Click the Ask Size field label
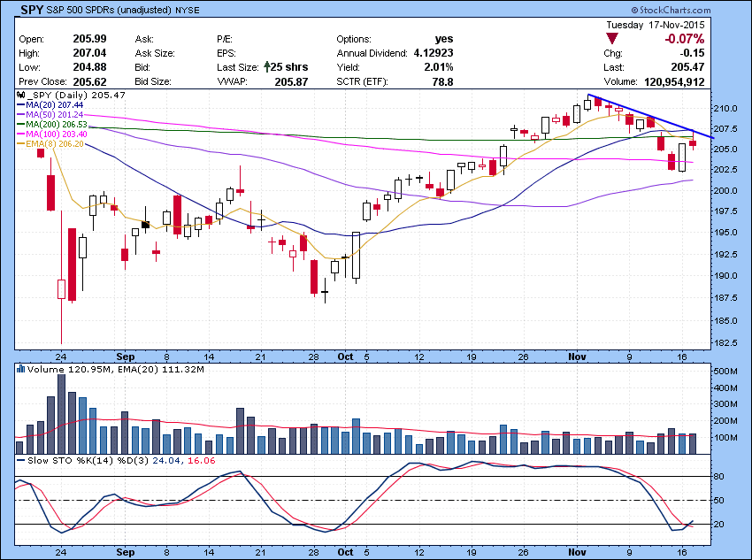Viewport: 752px width, 560px height. (155, 53)
